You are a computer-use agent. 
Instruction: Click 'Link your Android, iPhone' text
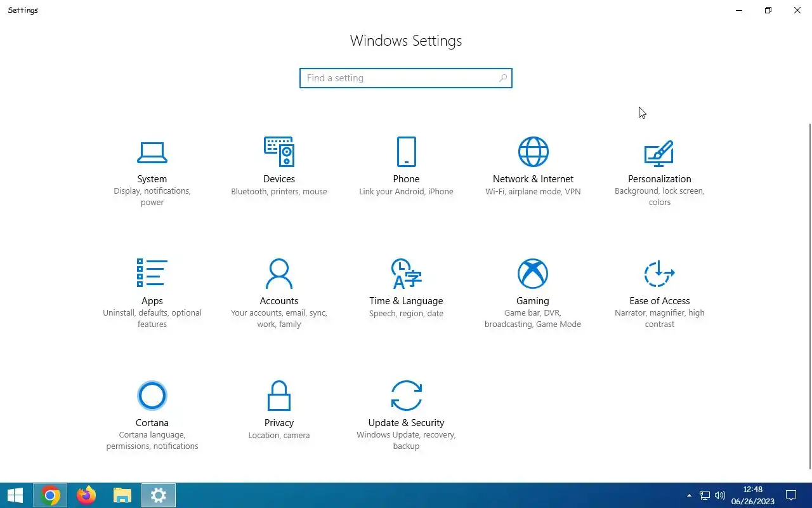(x=406, y=192)
